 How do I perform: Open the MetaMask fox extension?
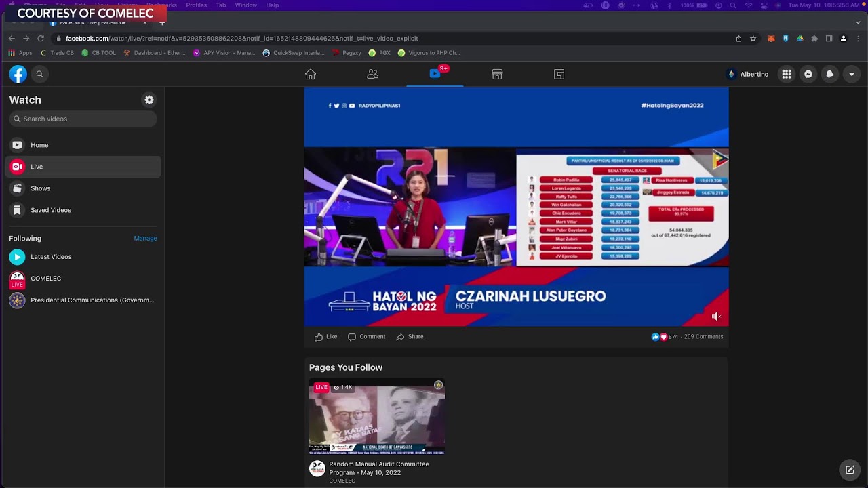click(x=771, y=39)
